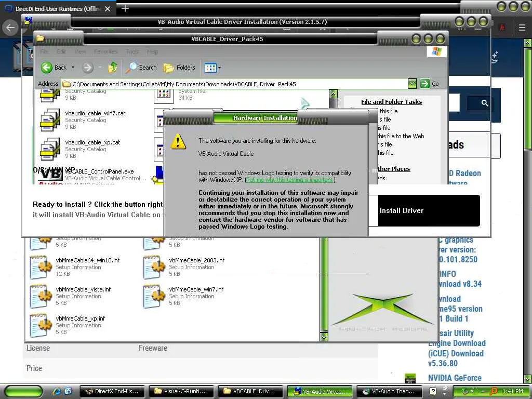Collapse the File and Folder Tasks panel

coord(392,102)
